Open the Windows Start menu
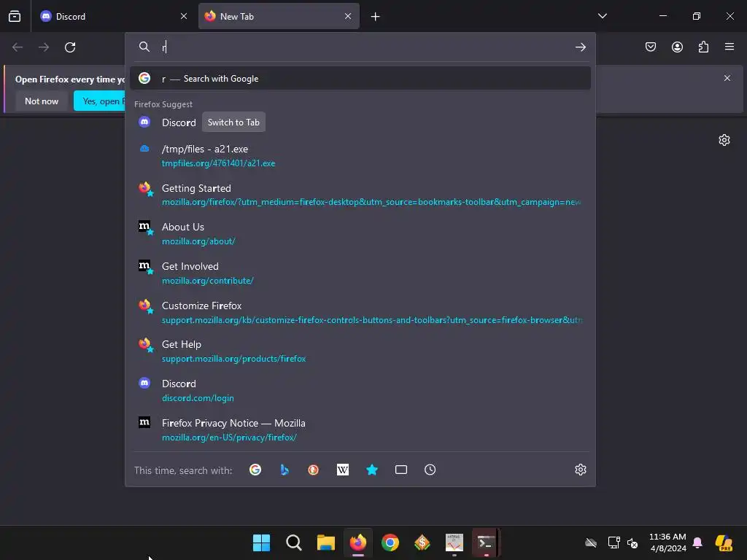The width and height of the screenshot is (747, 560). tap(261, 542)
